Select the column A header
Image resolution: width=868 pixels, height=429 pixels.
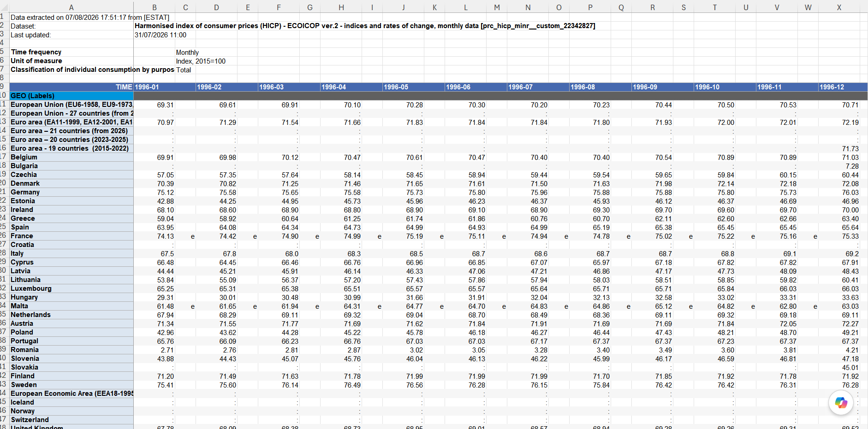coord(71,7)
